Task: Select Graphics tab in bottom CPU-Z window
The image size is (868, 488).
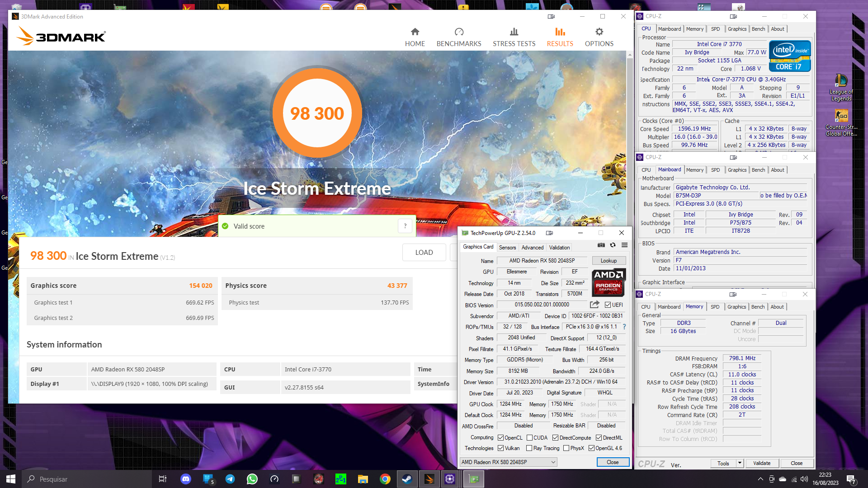Action: click(x=736, y=307)
